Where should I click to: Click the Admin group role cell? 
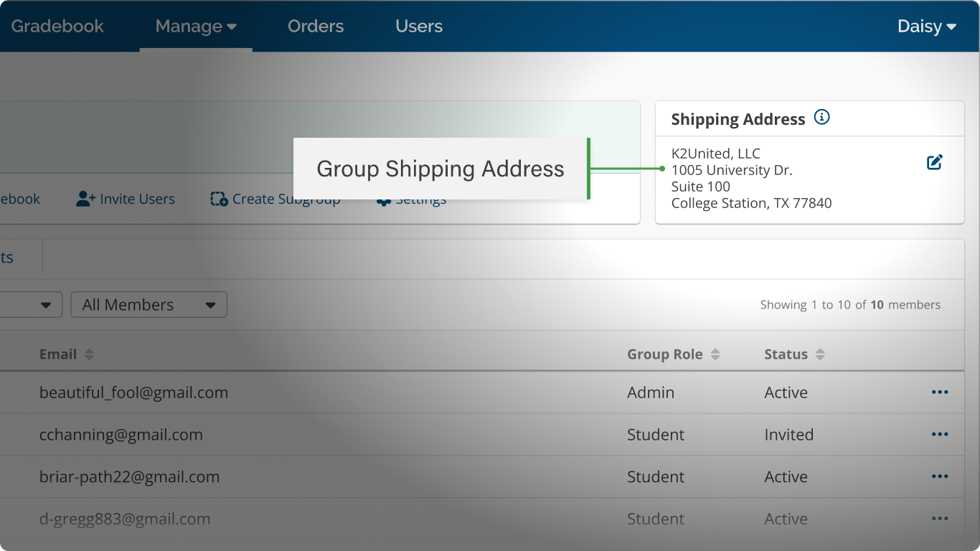click(x=651, y=393)
